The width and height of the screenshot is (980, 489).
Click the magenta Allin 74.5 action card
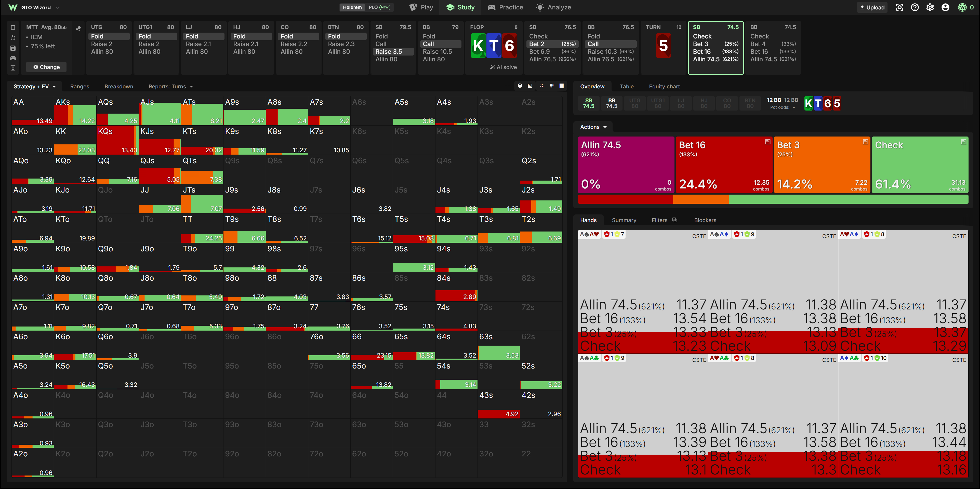(626, 165)
